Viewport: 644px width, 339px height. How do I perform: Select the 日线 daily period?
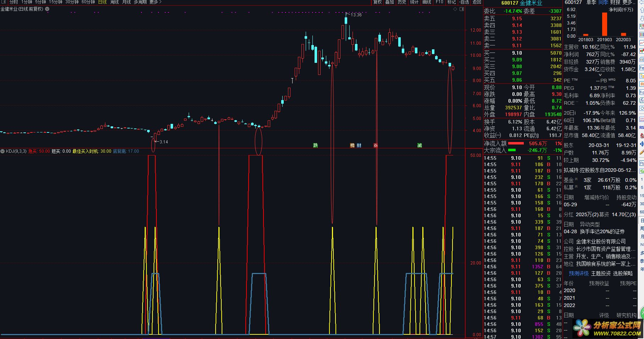102,2
